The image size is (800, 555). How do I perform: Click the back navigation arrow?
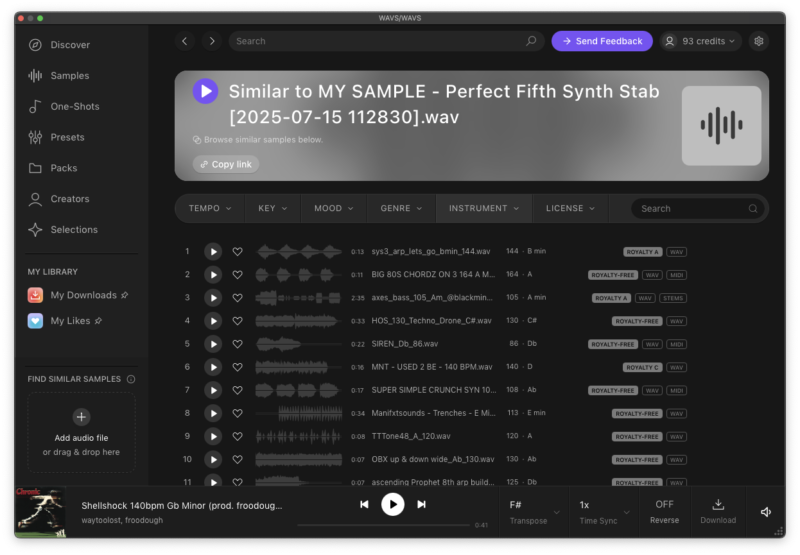(184, 41)
